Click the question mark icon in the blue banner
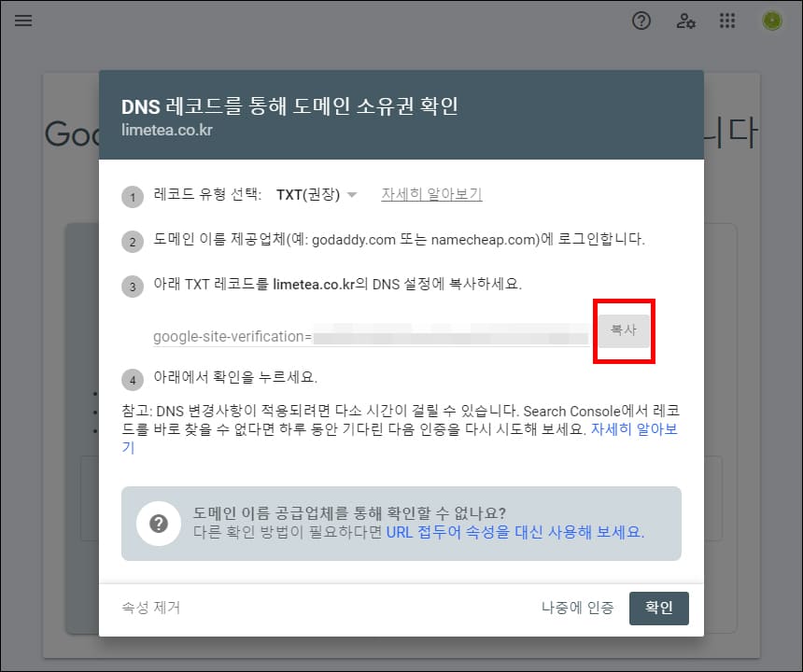The height and width of the screenshot is (672, 803). pyautogui.click(x=159, y=523)
